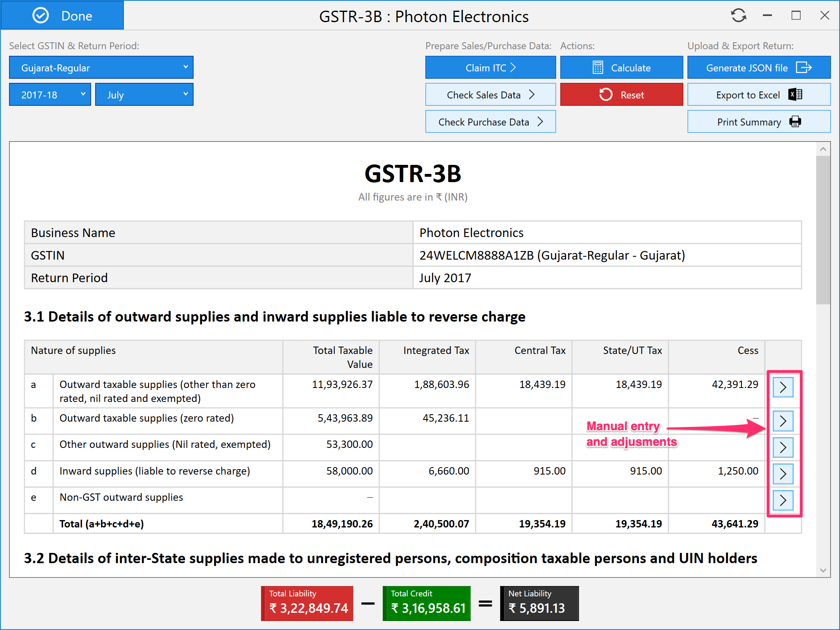Click total taxable value 18,49,190.26
The image size is (840, 630).
pyautogui.click(x=342, y=524)
